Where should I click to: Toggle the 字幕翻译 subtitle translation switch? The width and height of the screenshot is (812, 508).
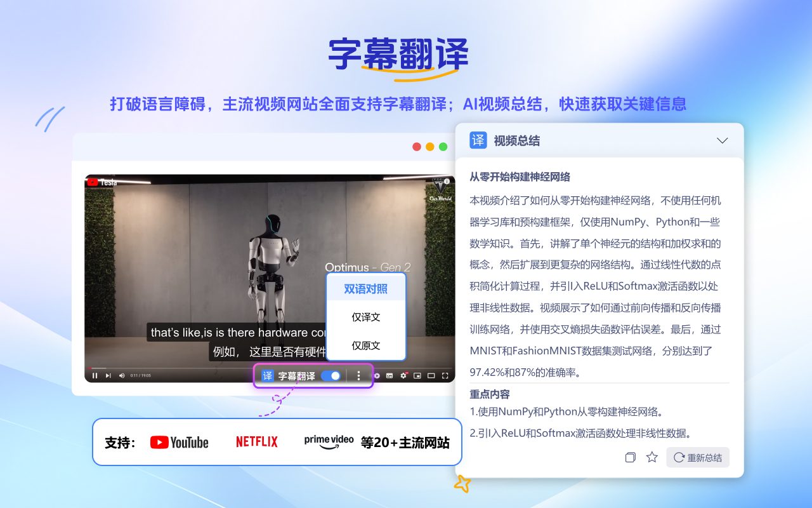coord(331,375)
